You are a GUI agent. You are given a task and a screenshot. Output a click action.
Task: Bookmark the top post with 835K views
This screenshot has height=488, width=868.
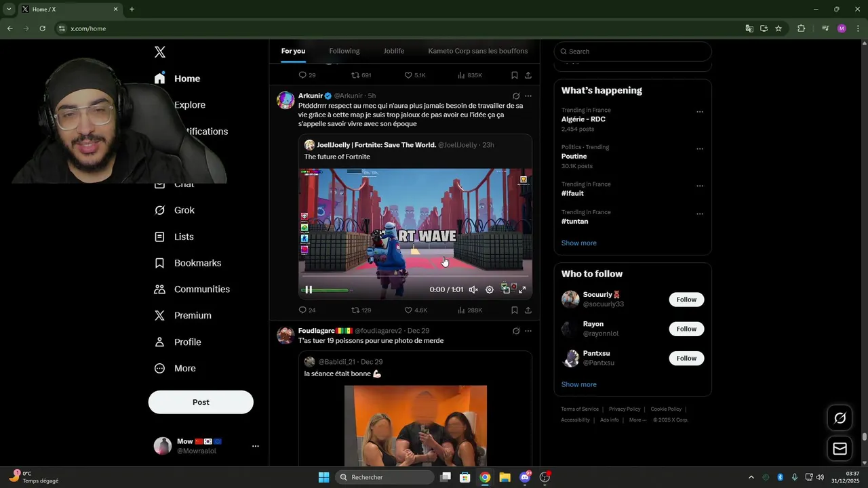[x=514, y=75]
